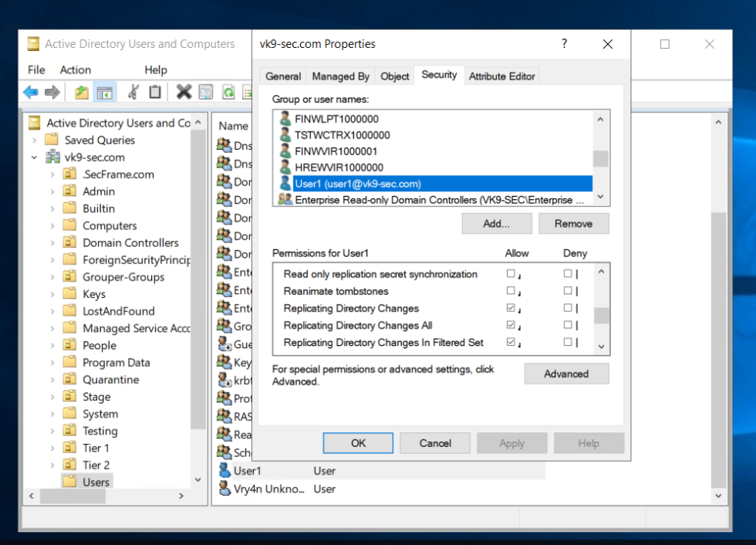Screen dimensions: 756x545
Task: Expand the Admin tree node
Action: click(x=52, y=191)
